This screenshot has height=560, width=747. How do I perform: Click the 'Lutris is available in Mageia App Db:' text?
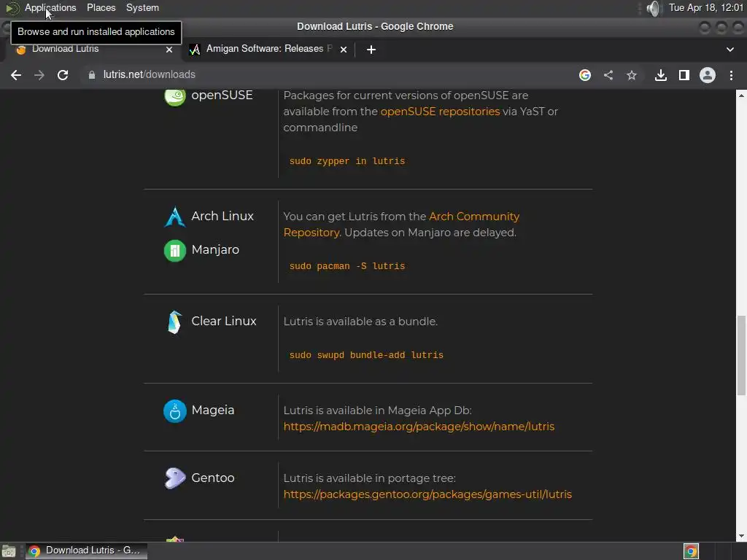tap(377, 411)
